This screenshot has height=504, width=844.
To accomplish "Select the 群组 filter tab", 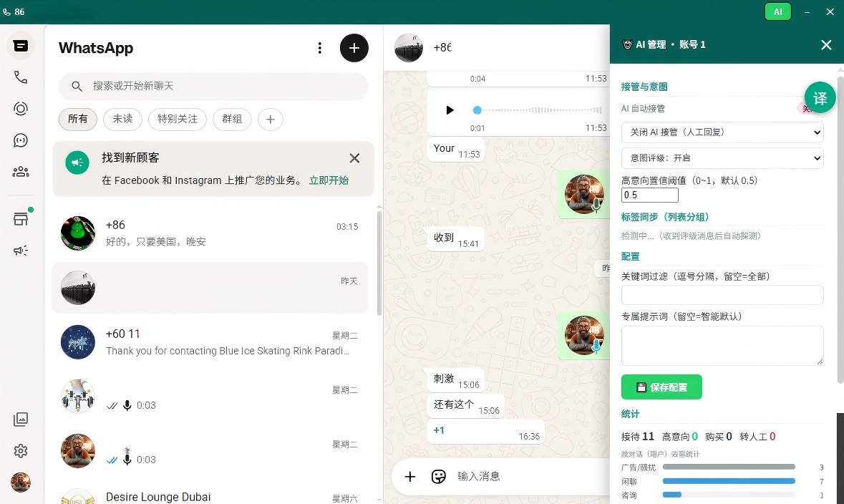I will [232, 119].
